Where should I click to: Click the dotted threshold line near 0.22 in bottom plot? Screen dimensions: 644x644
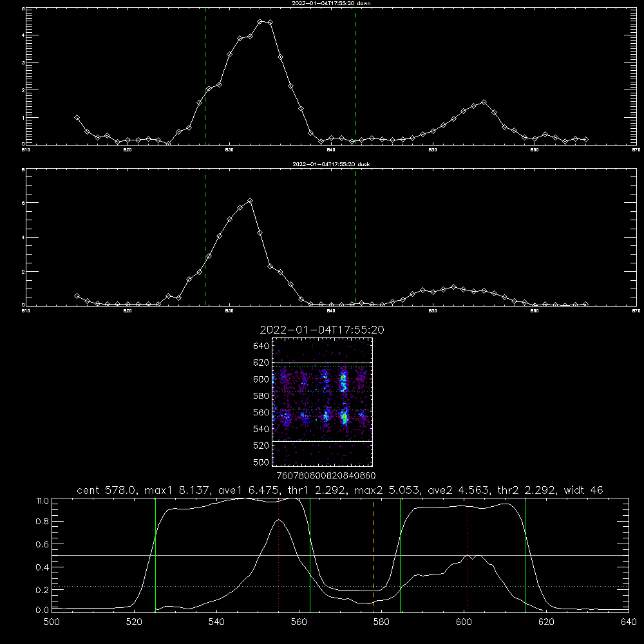340,587
